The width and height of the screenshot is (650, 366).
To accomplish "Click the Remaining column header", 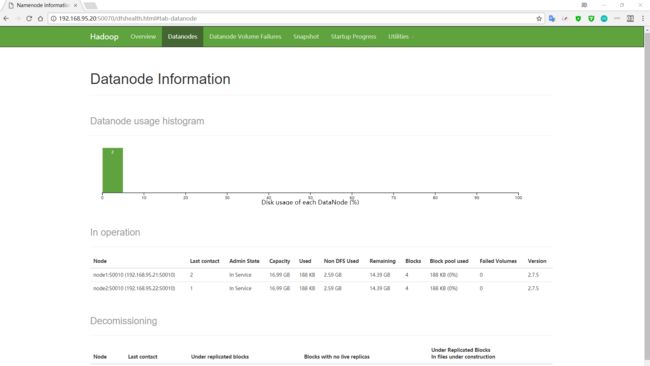I will [382, 261].
